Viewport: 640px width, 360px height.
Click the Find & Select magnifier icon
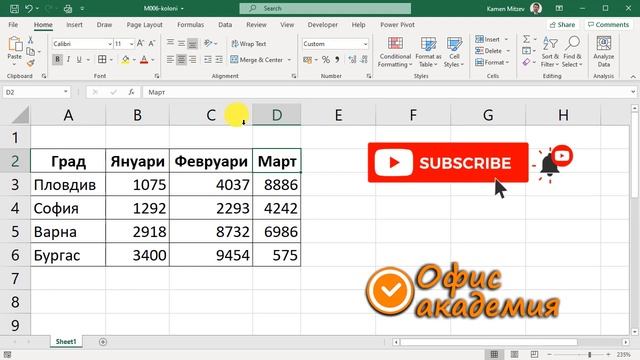(572, 43)
